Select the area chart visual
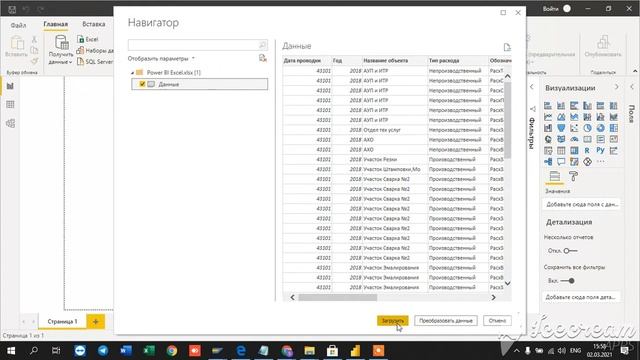 (561, 117)
